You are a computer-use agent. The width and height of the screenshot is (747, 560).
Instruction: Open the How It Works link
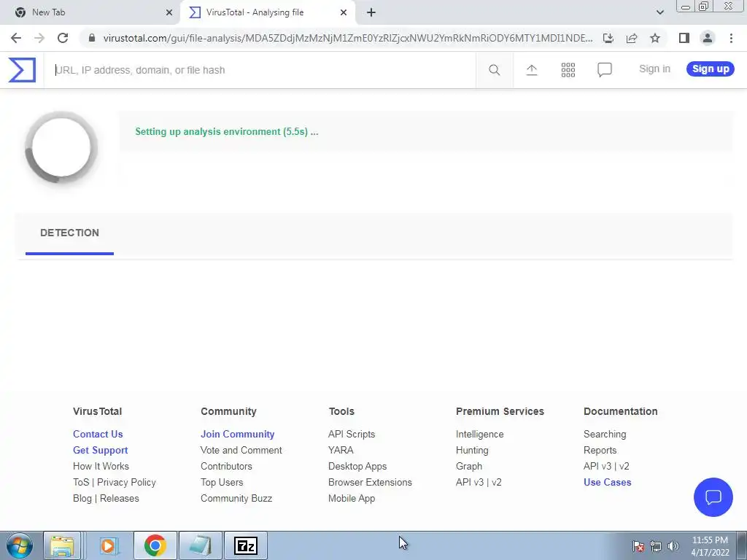[101, 466]
